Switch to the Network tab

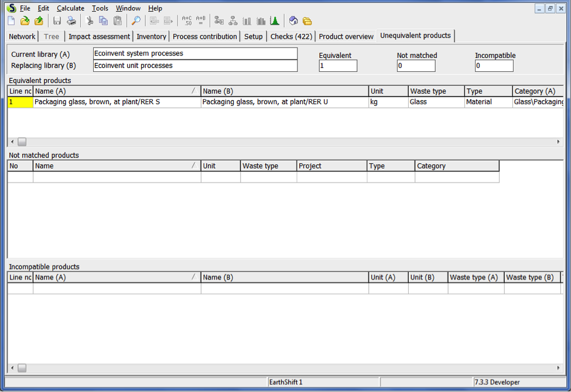point(22,36)
